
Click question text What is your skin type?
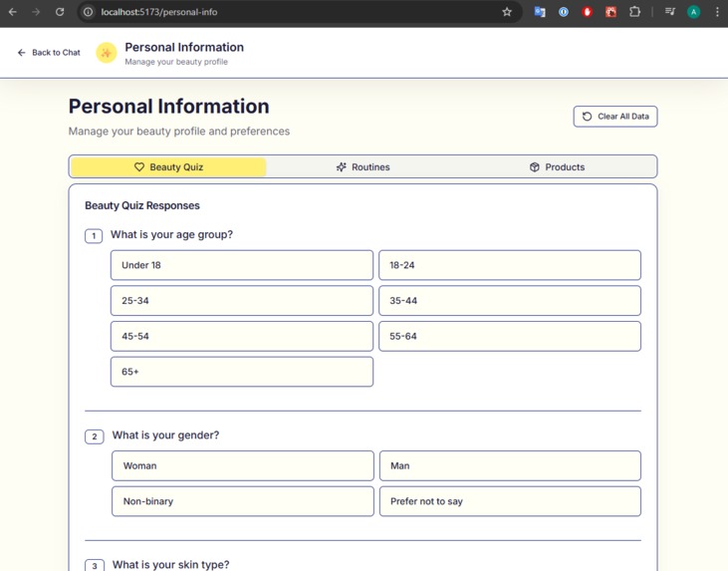click(x=170, y=564)
